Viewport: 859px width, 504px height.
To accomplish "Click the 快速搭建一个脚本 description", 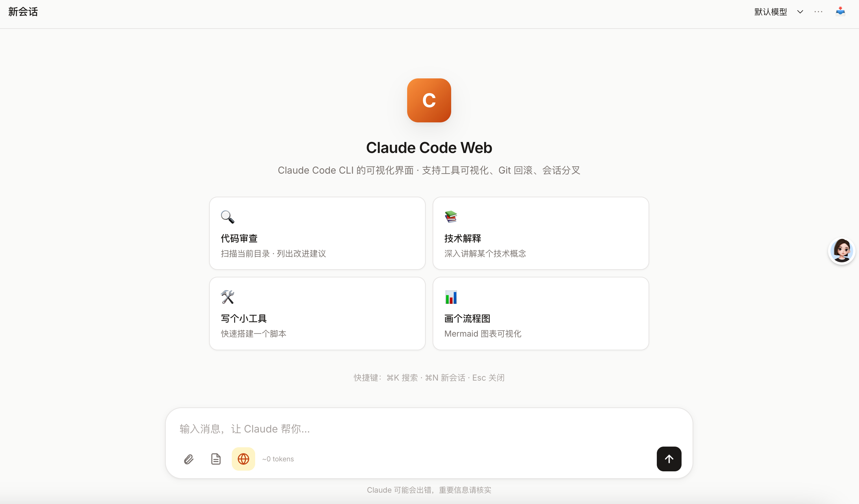I will 253,334.
